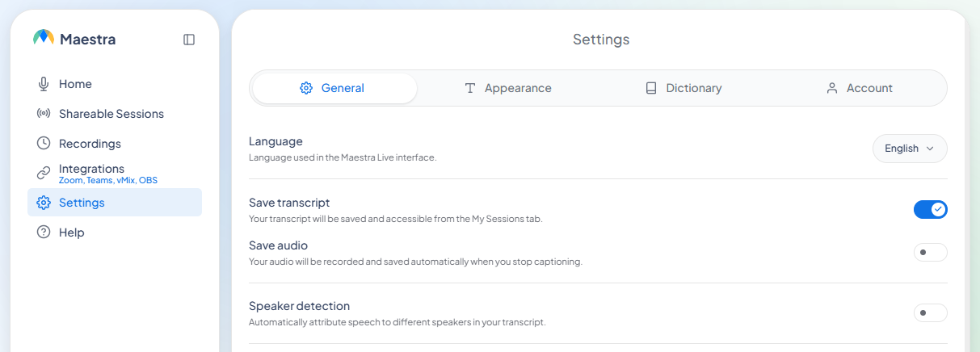Switch to the Dictionary tab

[683, 88]
